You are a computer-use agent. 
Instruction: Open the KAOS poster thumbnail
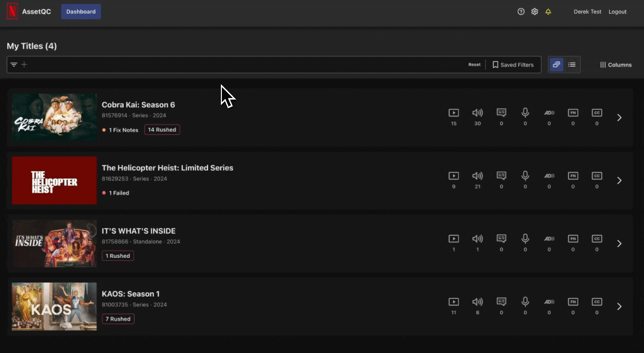[54, 306]
